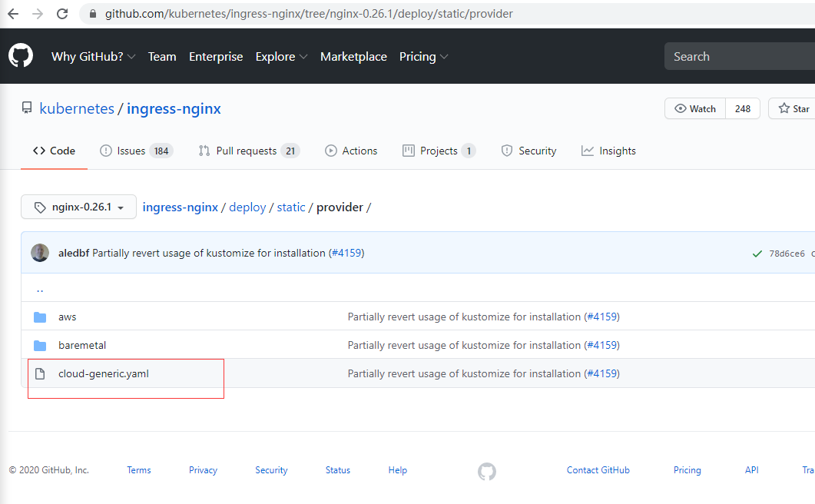Click the repository icon beside kubernetes
The width and height of the screenshot is (815, 504).
[x=27, y=108]
